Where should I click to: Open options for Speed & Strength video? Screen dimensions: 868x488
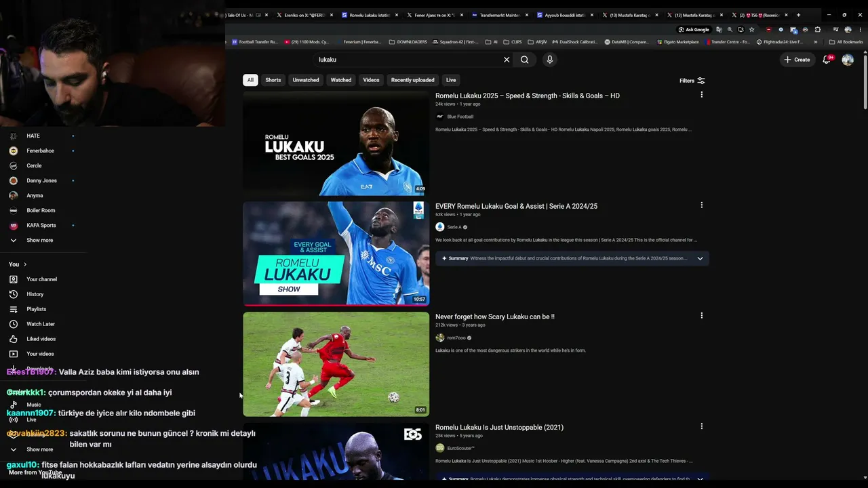701,95
